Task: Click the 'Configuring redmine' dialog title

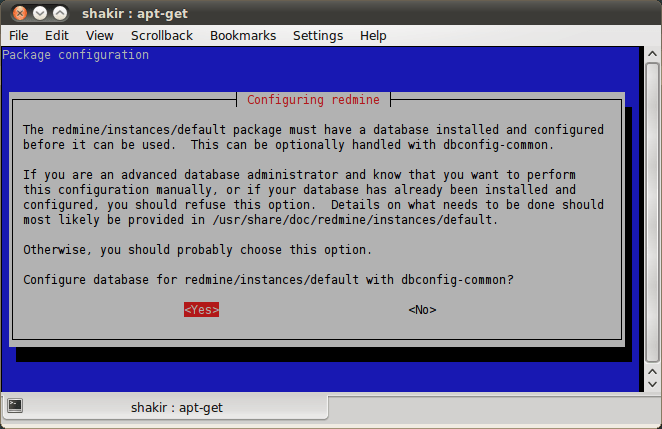Action: (313, 100)
